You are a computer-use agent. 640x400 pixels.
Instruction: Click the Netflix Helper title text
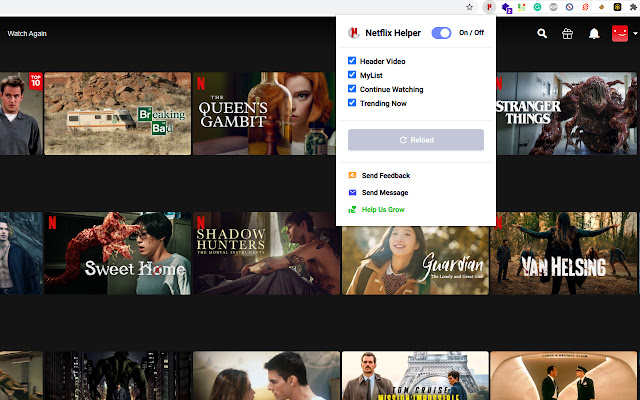(393, 33)
